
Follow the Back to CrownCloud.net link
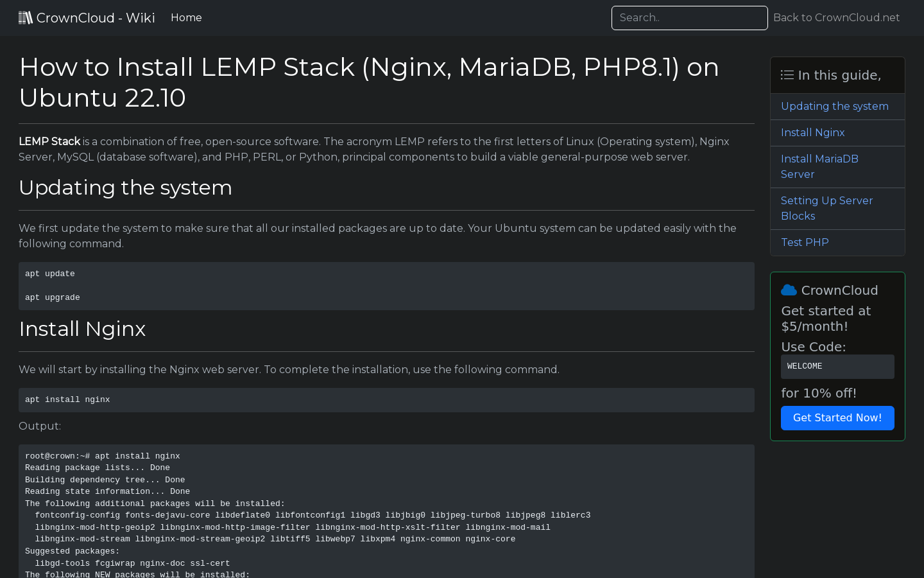pyautogui.click(x=837, y=18)
